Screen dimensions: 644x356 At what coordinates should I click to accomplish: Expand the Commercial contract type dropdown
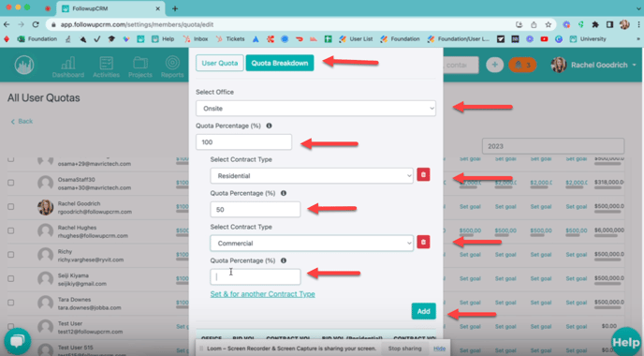312,244
